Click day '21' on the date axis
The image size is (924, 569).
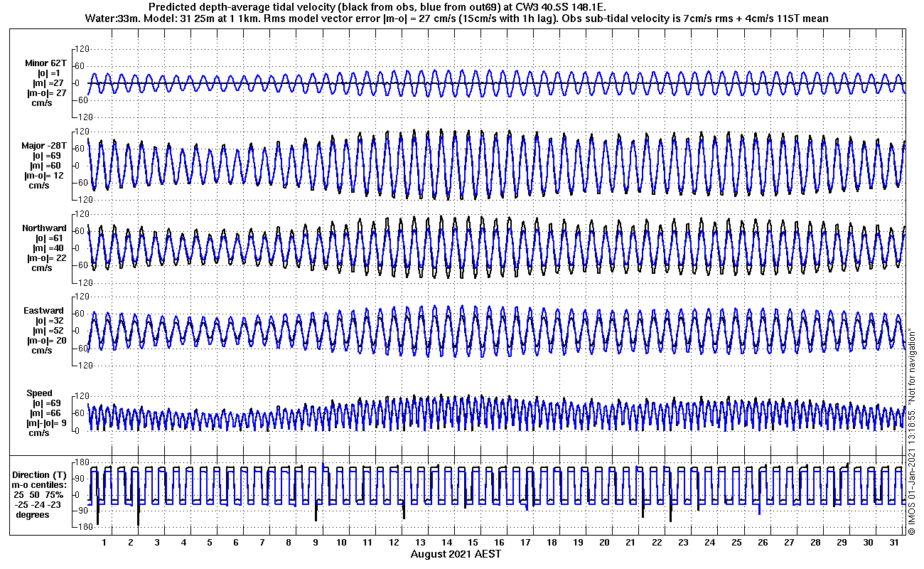point(630,542)
